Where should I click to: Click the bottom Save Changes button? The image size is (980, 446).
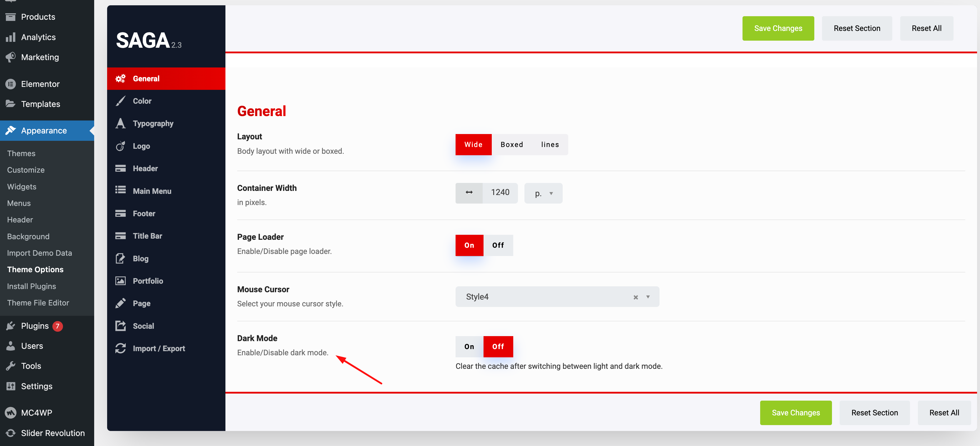point(795,412)
